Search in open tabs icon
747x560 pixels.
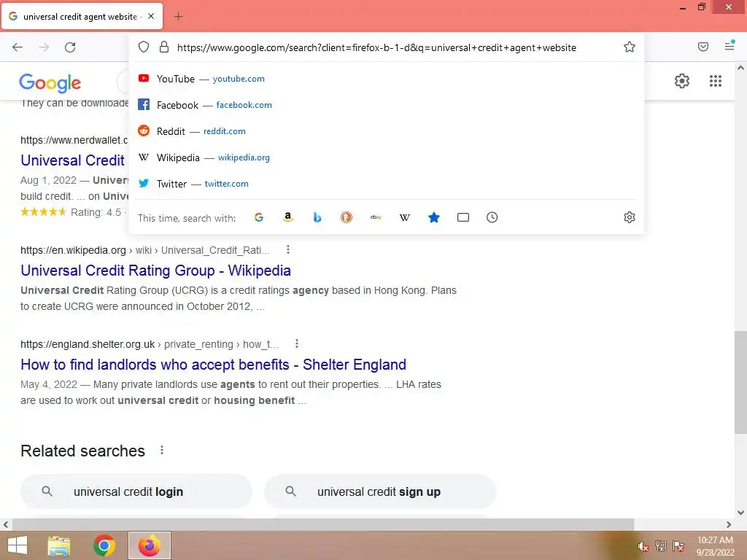pos(463,217)
